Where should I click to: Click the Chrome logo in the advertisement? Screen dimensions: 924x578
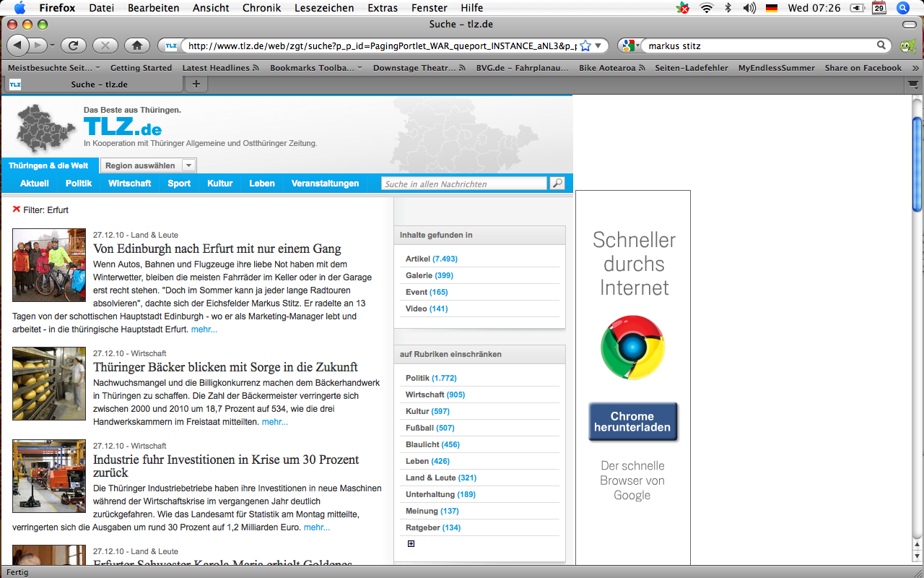point(632,348)
